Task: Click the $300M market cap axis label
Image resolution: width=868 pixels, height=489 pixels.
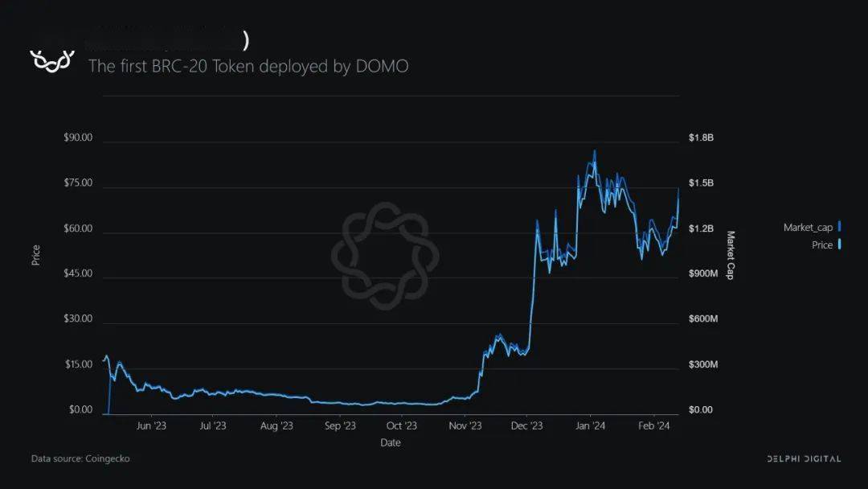Action: 703,364
